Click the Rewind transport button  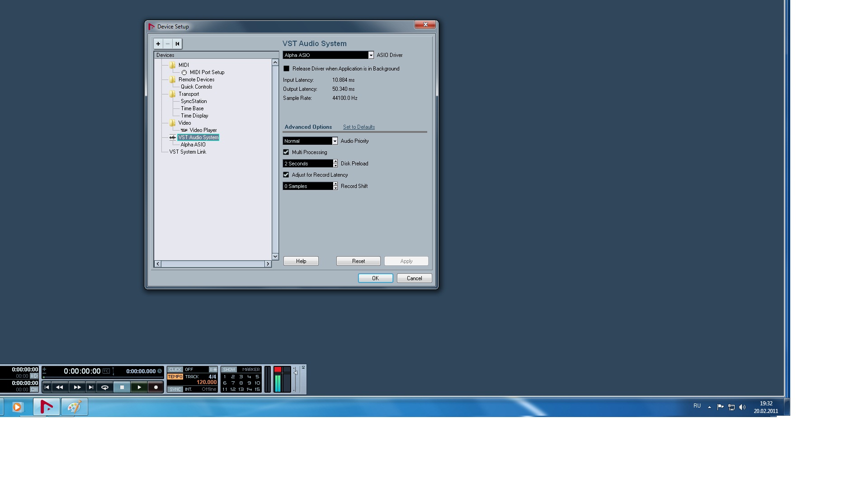point(60,387)
